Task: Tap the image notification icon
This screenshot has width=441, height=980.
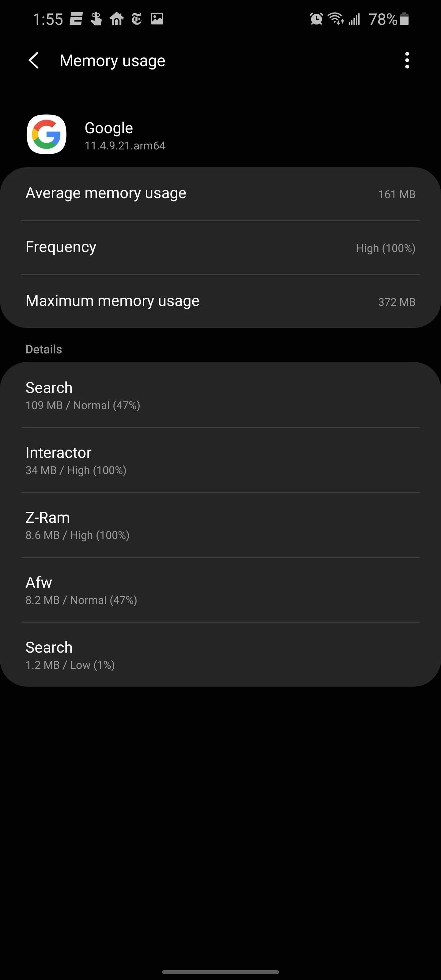Action: pyautogui.click(x=157, y=19)
